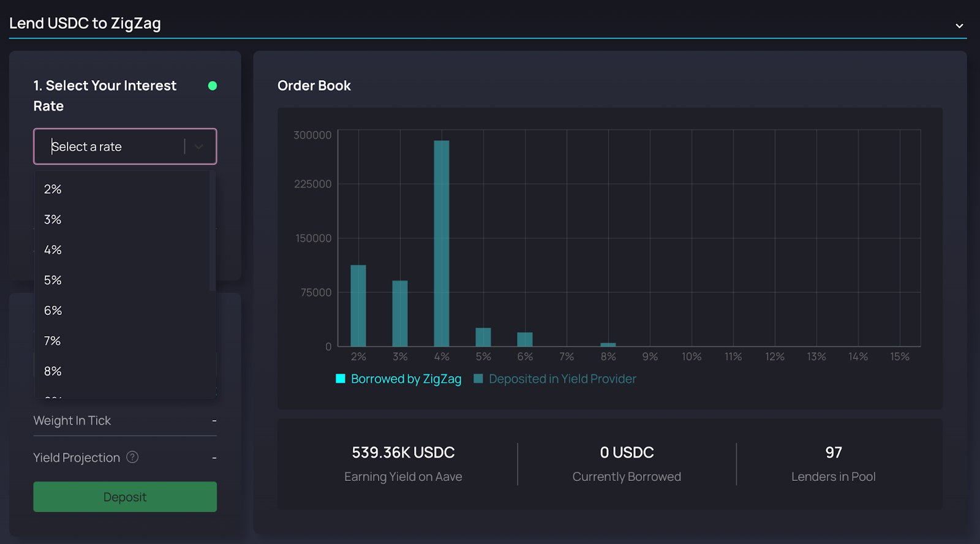
Task: Click the 4% bar in Order Book chart
Action: coord(442,244)
